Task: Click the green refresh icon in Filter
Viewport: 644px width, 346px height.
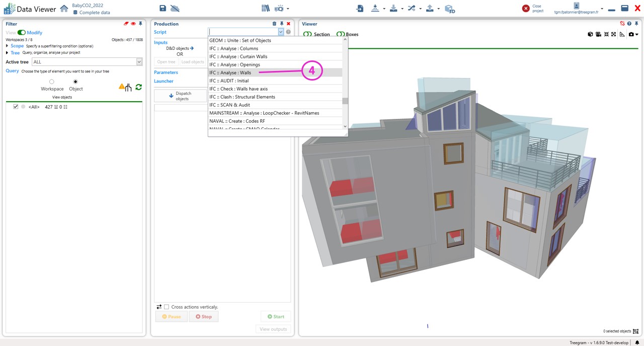Action: (x=138, y=87)
